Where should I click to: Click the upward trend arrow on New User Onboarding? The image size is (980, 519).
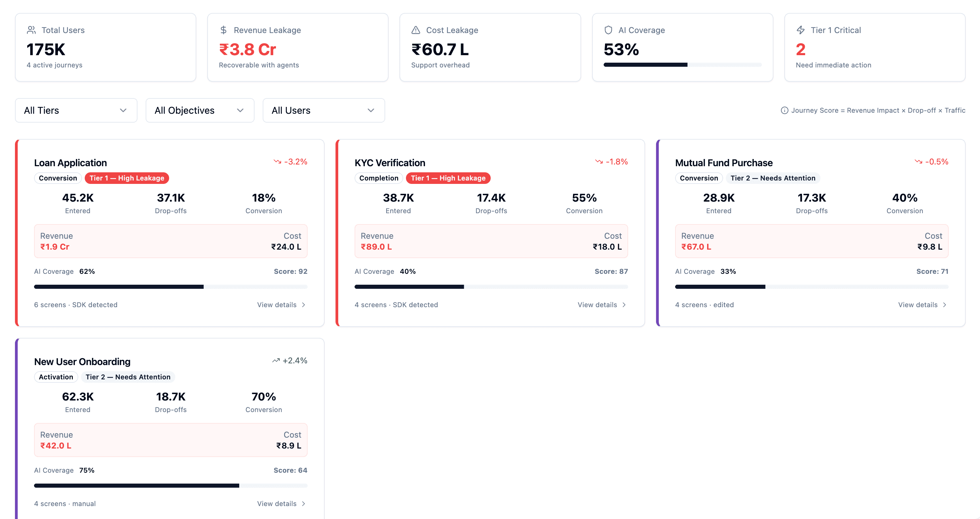[276, 360]
